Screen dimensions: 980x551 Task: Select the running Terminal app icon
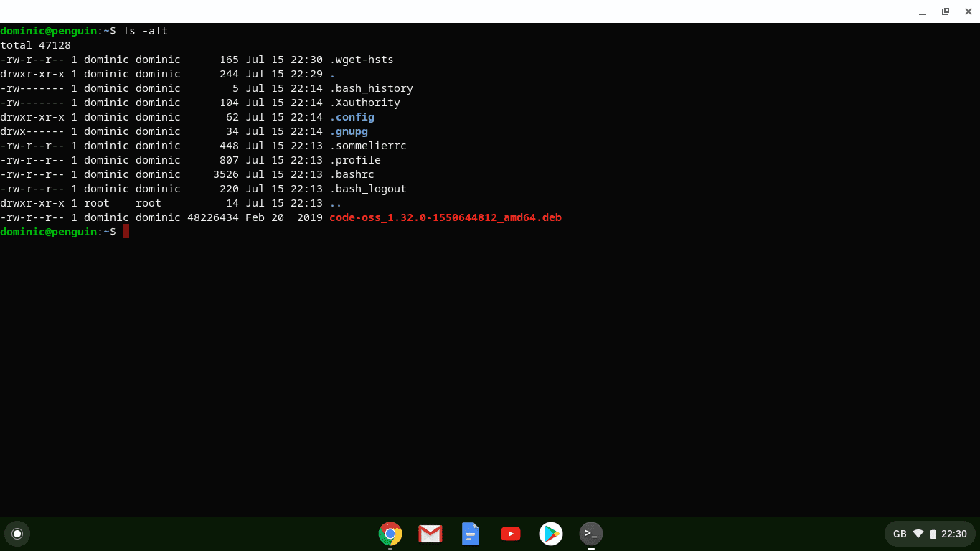point(590,534)
